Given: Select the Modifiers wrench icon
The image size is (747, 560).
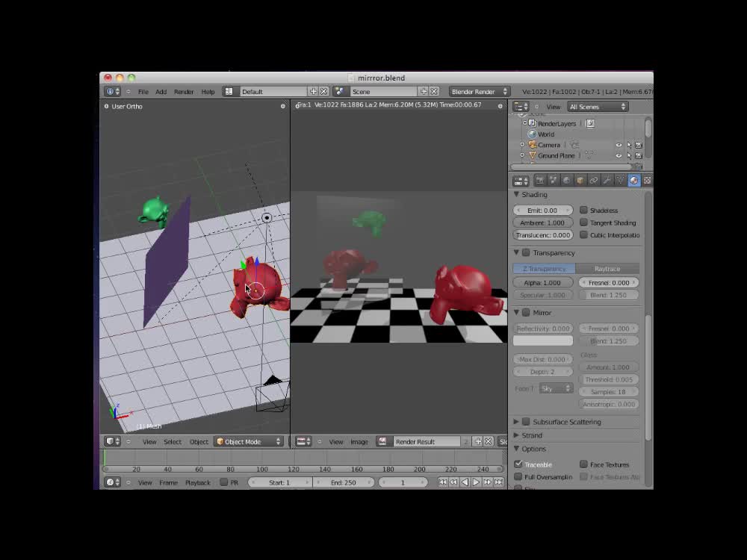Looking at the screenshot, I should tap(608, 180).
